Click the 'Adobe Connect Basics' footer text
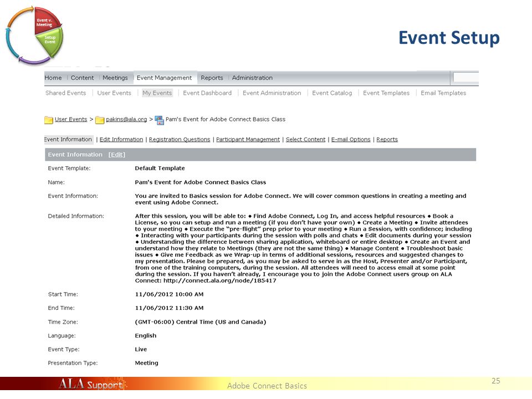The height and width of the screenshot is (399, 532). tap(267, 386)
